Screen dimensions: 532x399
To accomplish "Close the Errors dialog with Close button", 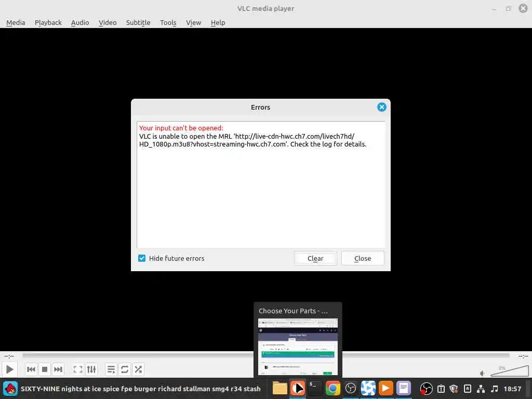I will pyautogui.click(x=363, y=258).
